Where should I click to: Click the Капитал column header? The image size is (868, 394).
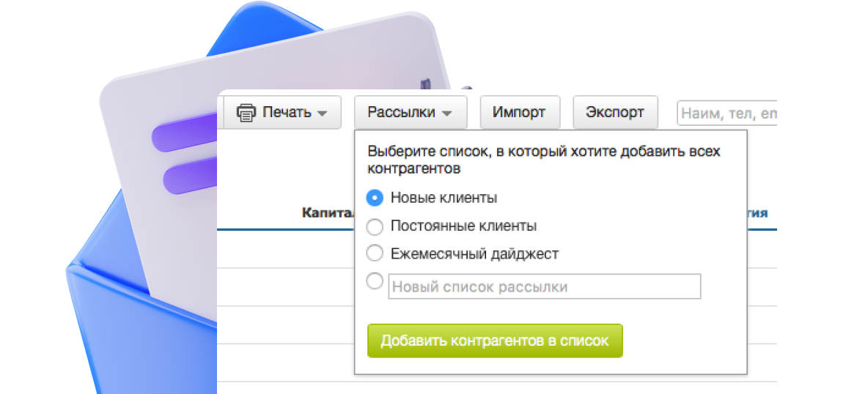pyautogui.click(x=326, y=213)
